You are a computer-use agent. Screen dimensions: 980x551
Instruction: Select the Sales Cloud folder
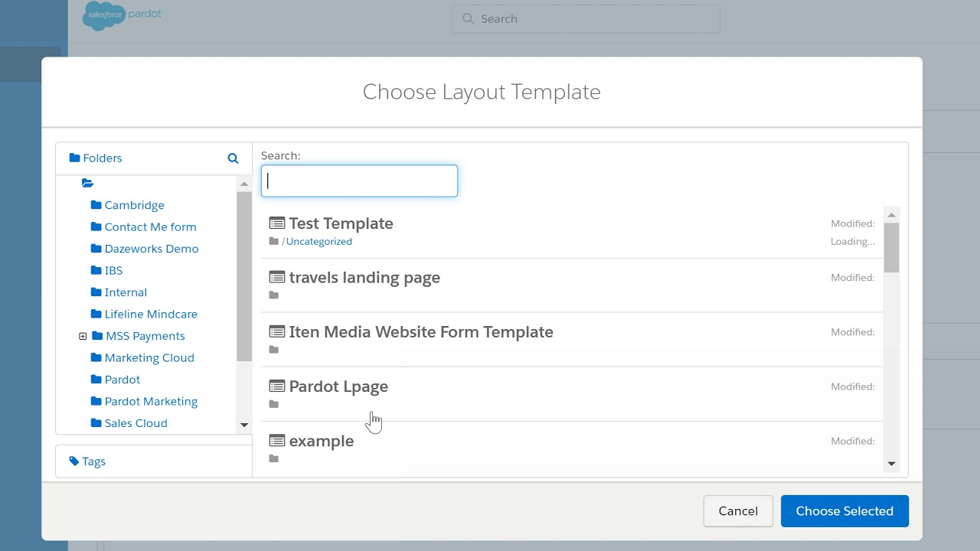[136, 423]
